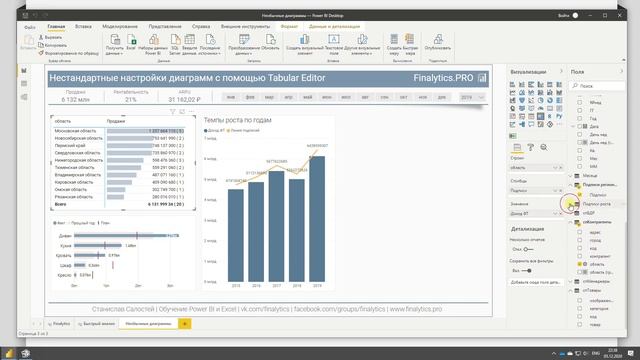
Task: Check the контрагент field checkbox
Action: [x=580, y=256]
